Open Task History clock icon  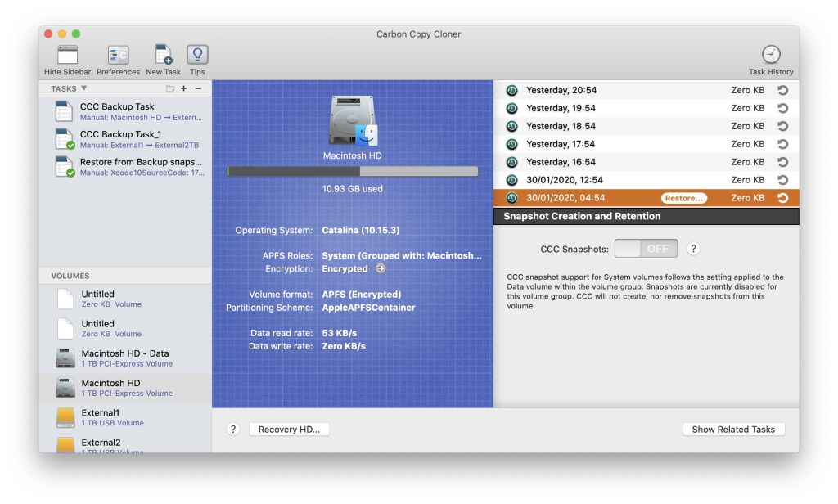771,54
